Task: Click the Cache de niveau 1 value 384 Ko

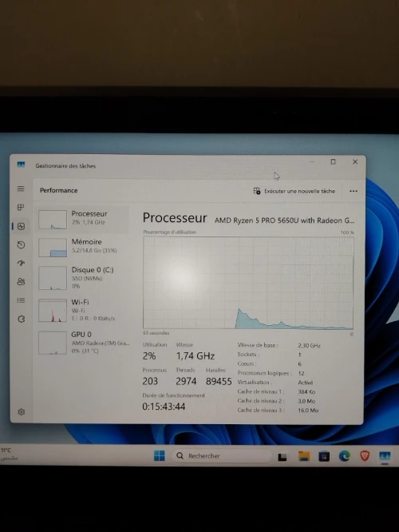Action: [306, 391]
